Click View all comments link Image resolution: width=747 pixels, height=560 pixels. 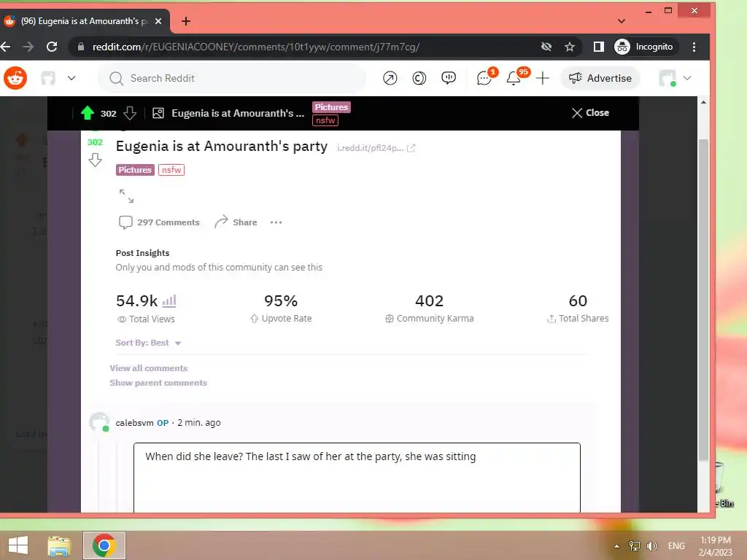point(149,368)
